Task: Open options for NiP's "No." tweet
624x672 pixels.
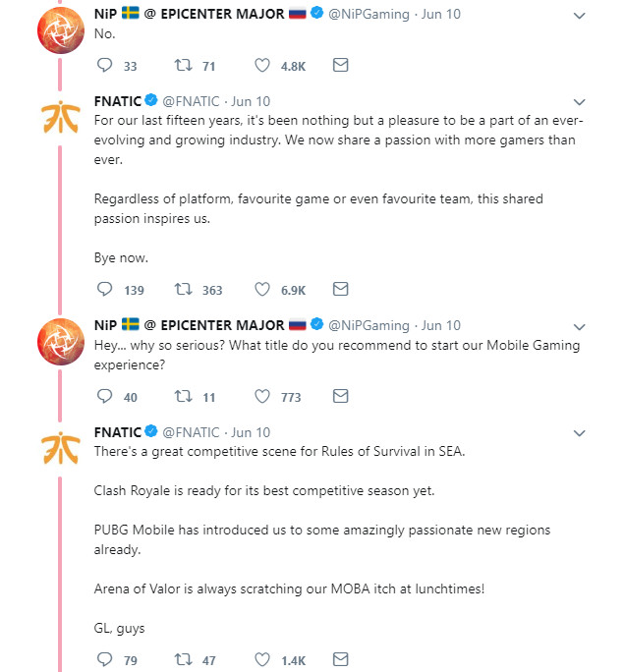Action: point(580,17)
